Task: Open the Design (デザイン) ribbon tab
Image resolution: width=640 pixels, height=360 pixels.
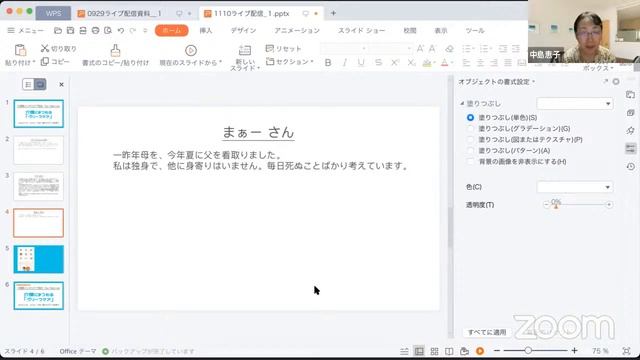Action: point(243,31)
